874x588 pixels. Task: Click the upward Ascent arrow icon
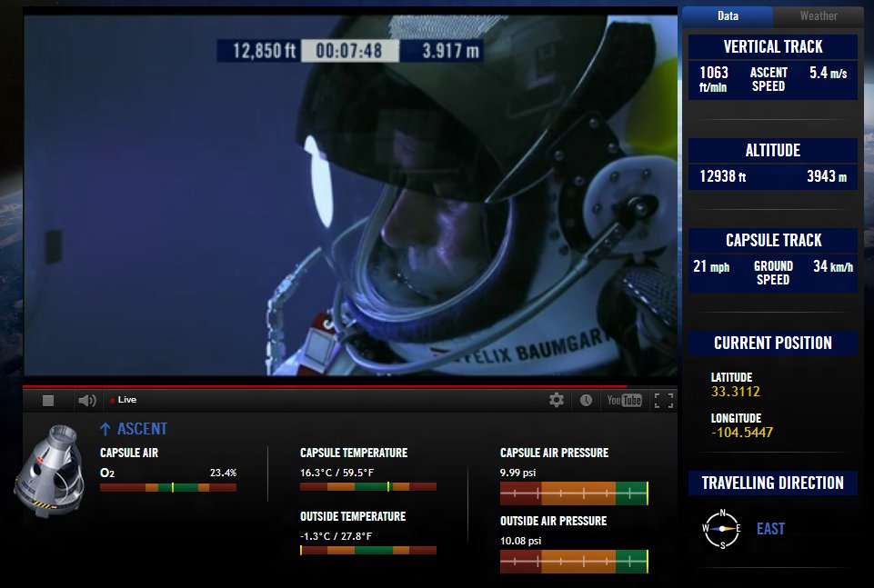pos(105,429)
